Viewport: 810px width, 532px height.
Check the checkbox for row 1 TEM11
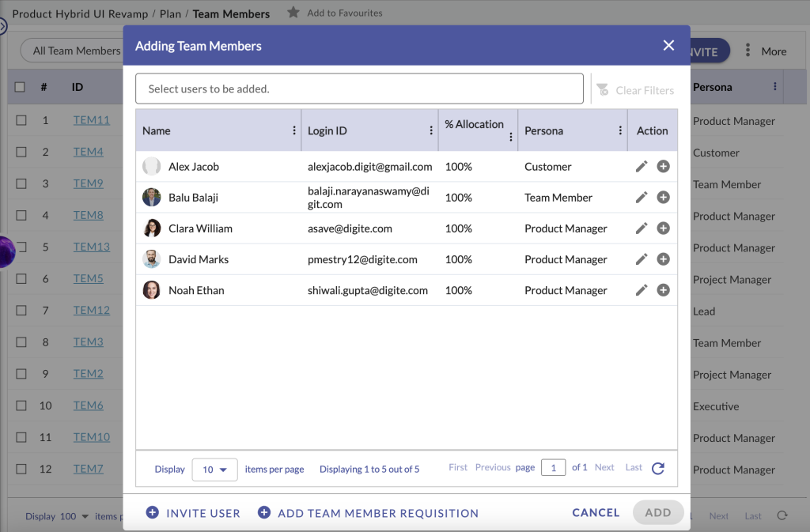click(20, 119)
